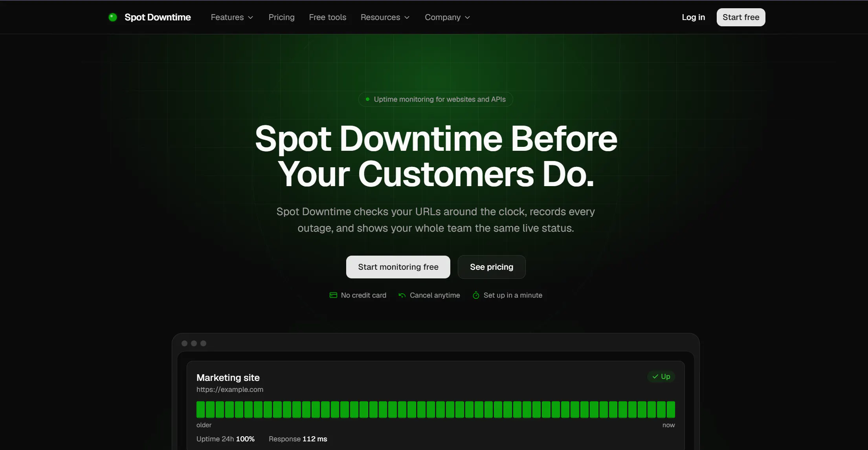The height and width of the screenshot is (450, 868).
Task: Click the green dot in Uptime badge
Action: (367, 99)
